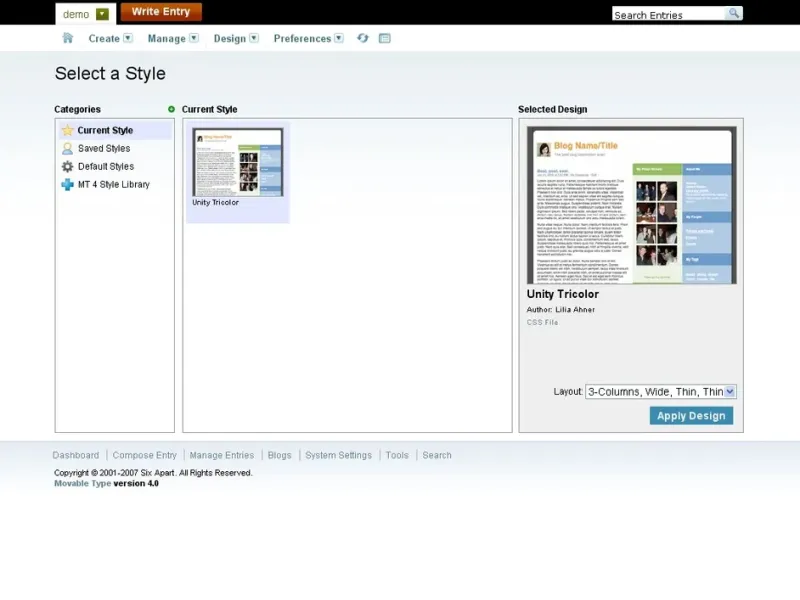This screenshot has height=600, width=800.
Task: Expand the Design menu arrow
Action: (254, 38)
